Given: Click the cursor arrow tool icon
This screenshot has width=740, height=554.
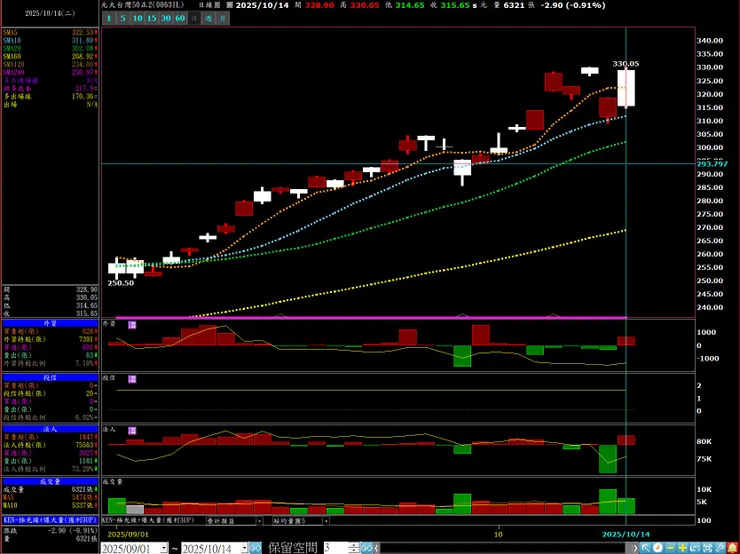Looking at the screenshot, I should coord(645,548).
